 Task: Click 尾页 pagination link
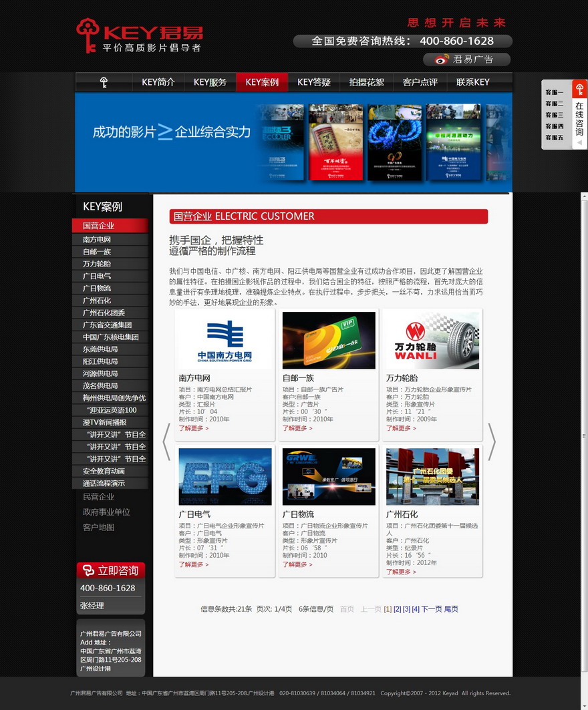click(451, 609)
